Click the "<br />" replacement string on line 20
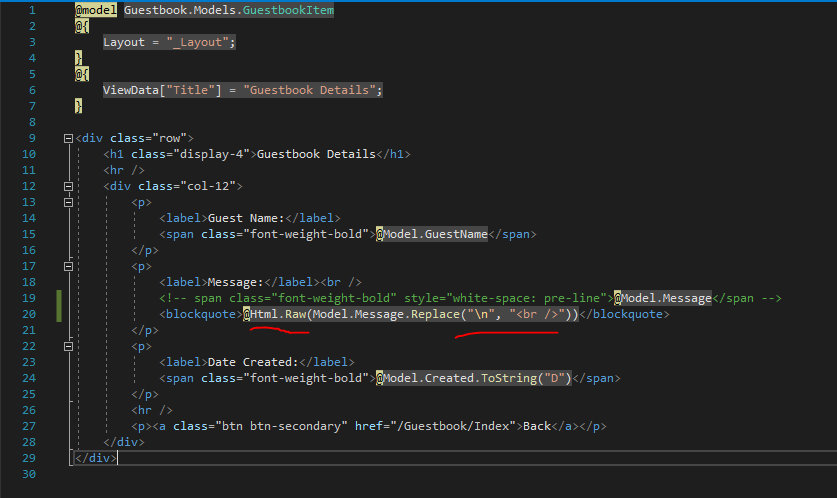The width and height of the screenshot is (837, 498). click(x=538, y=314)
